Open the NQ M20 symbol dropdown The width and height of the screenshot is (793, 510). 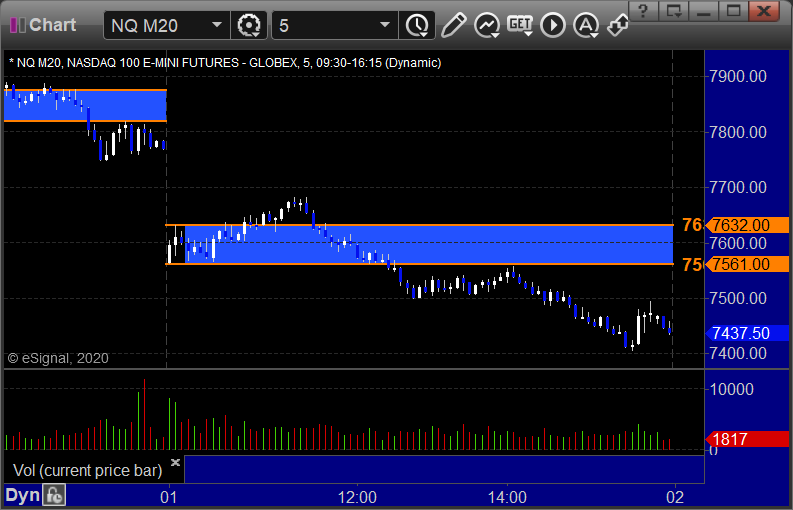216,25
